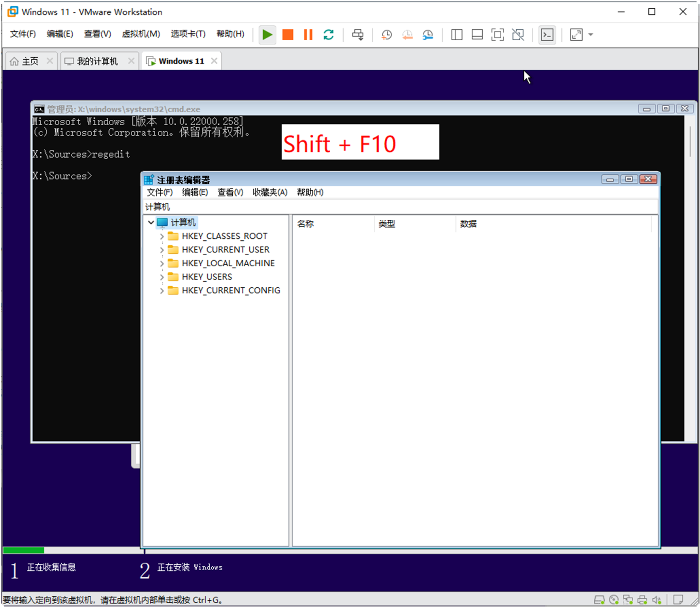Expand HKEY_CLASSES_ROOT chevron
This screenshot has width=700, height=607.
(x=162, y=236)
